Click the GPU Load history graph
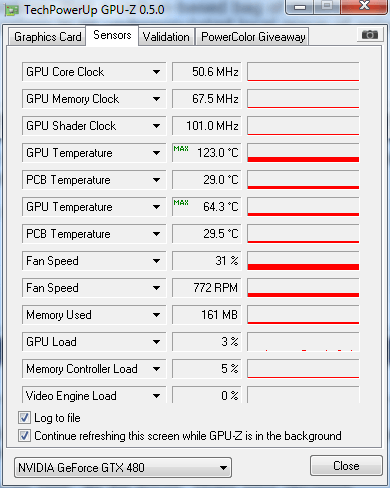390x488 pixels. tap(303, 342)
